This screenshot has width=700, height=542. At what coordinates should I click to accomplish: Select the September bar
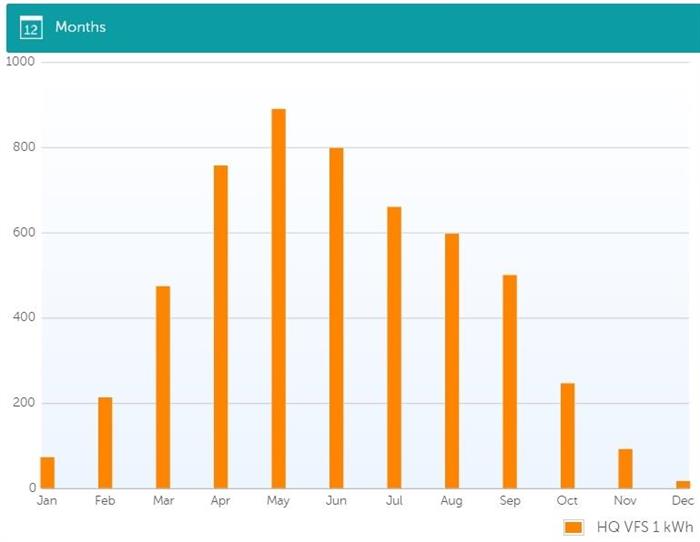click(x=510, y=383)
